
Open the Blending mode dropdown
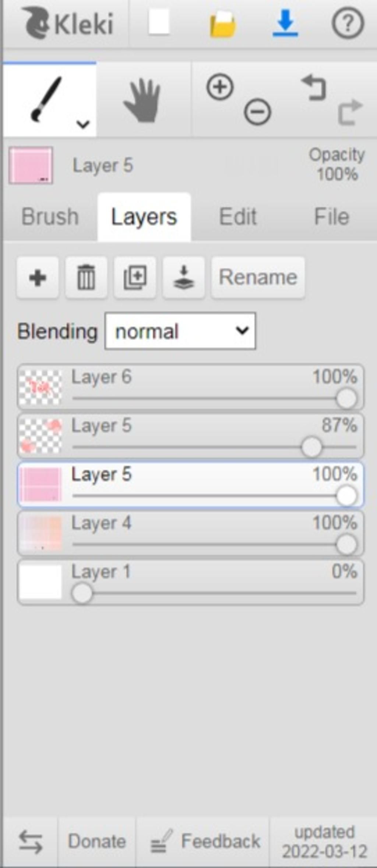(x=180, y=331)
